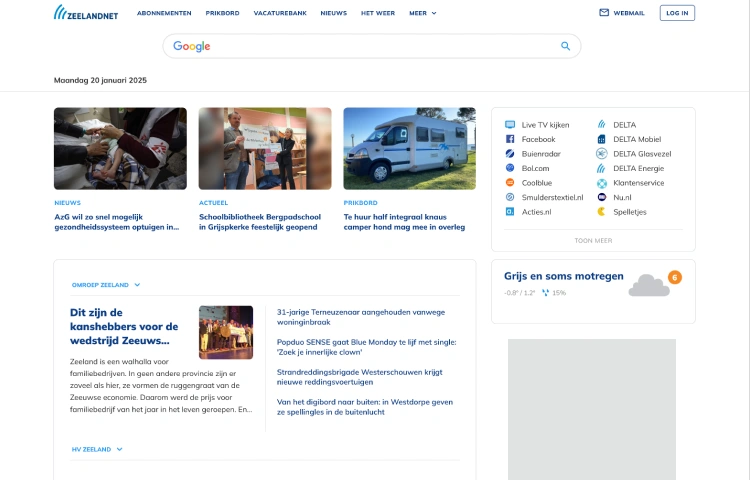Expand the Omroep Zeeland source dropdown
Viewport: 750px width, 480px height.
pos(106,285)
